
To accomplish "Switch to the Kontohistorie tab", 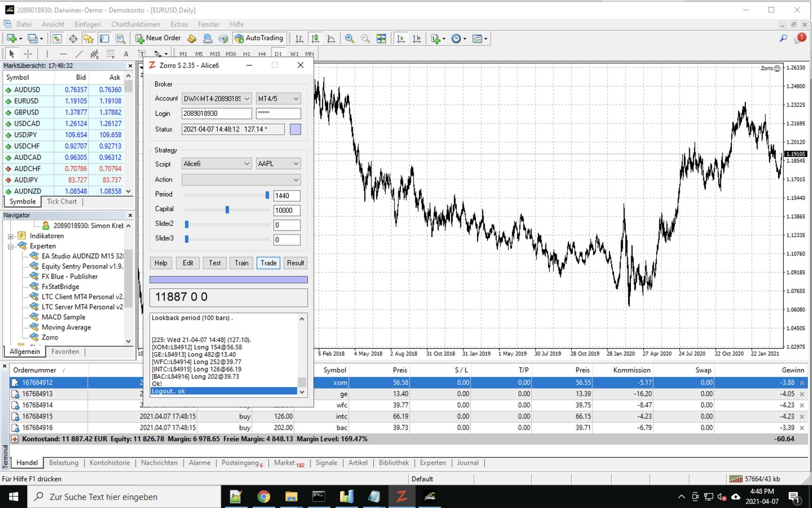I will tap(110, 463).
